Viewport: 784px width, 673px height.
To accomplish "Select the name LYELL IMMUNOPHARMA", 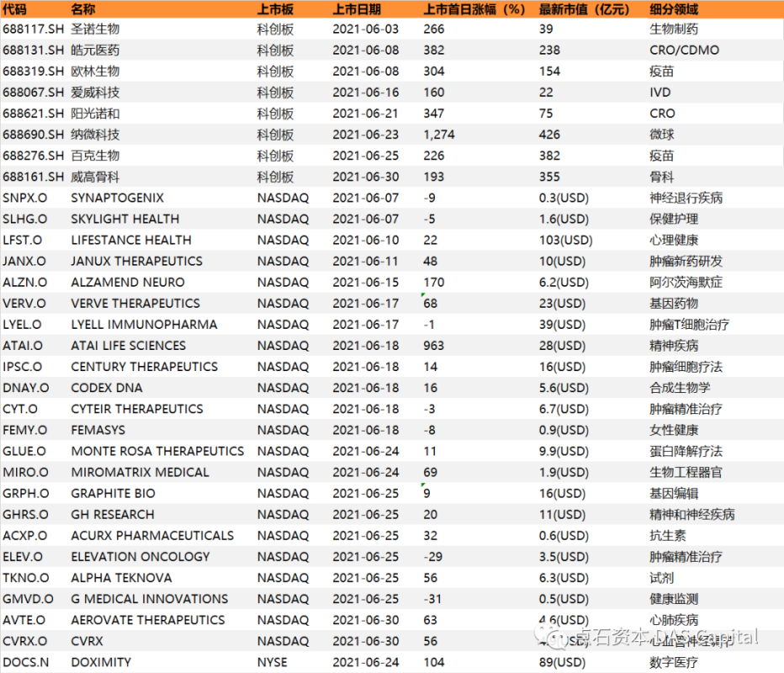I will (x=144, y=325).
